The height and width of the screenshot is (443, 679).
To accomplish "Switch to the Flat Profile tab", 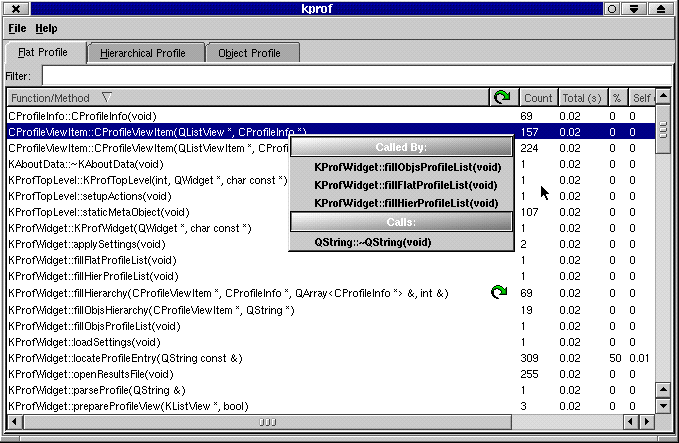I will point(45,53).
